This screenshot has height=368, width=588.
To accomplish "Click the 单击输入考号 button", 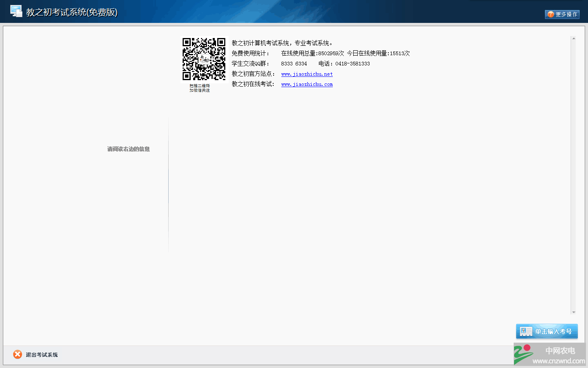I will point(547,331).
